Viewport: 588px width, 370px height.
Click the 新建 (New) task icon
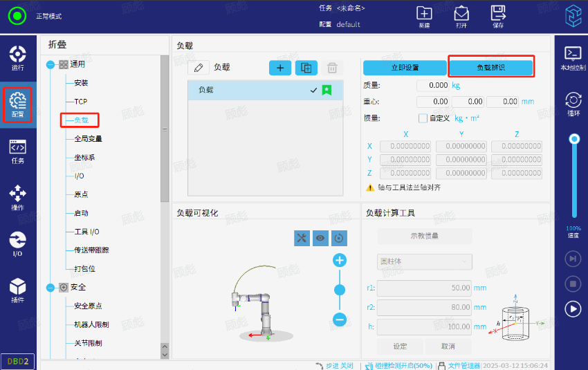(424, 16)
